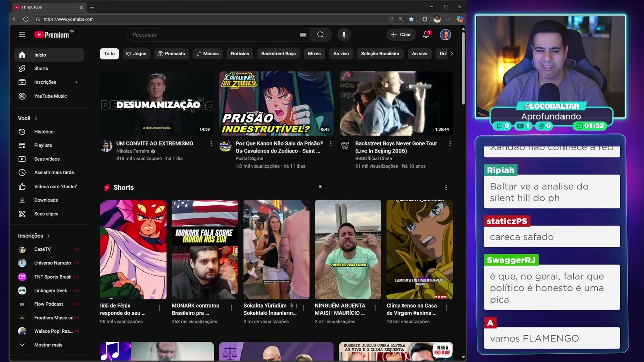The image size is (644, 362).
Task: Open the Flow Podcast channel
Action: tap(49, 304)
